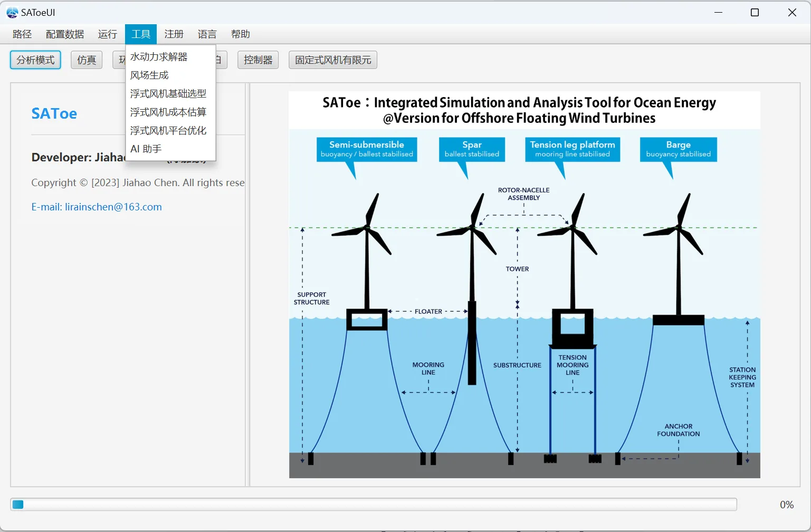Click the SAToeUI app icon in title bar
The image size is (811, 532).
12,13
